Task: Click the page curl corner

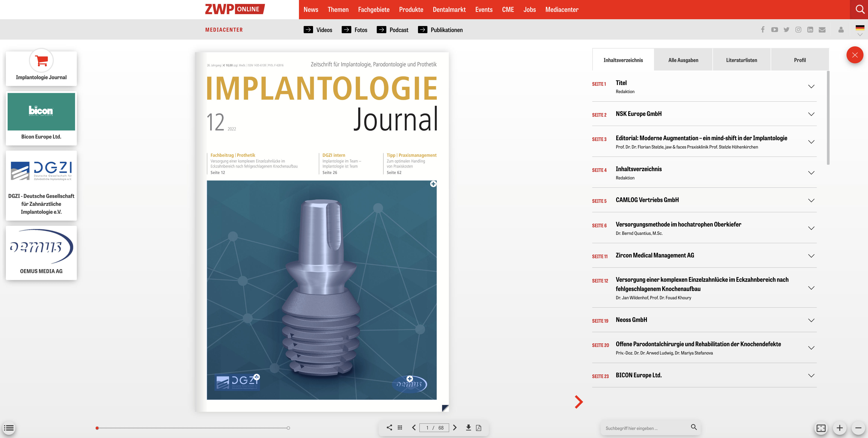Action: 445,408
